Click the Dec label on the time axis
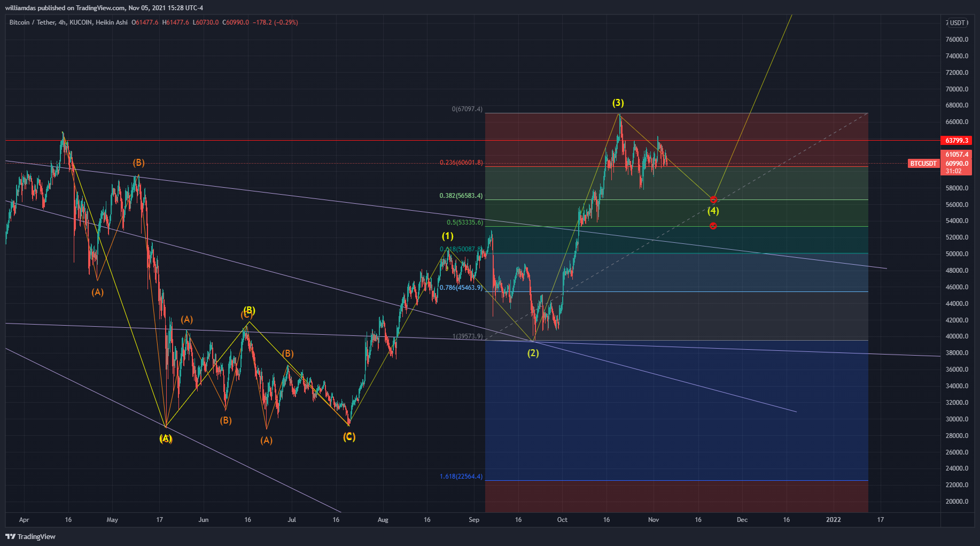Viewport: 980px width, 546px height. click(742, 520)
